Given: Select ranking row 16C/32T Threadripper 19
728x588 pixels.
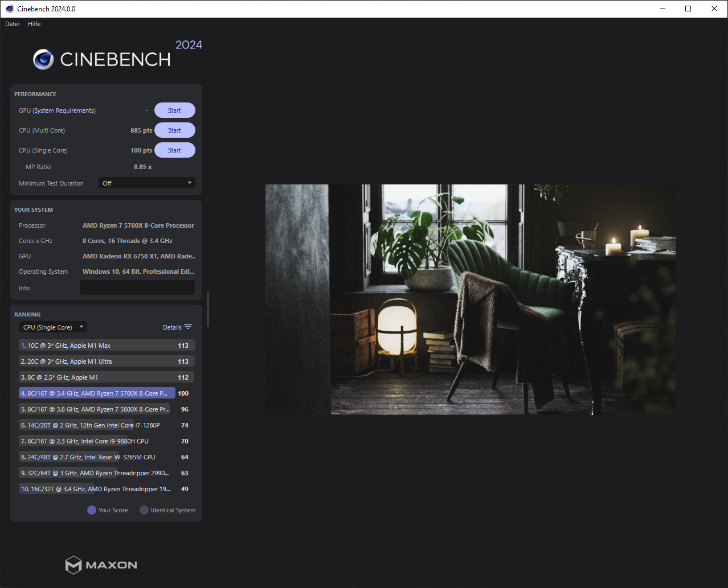Looking at the screenshot, I should 107,489.
